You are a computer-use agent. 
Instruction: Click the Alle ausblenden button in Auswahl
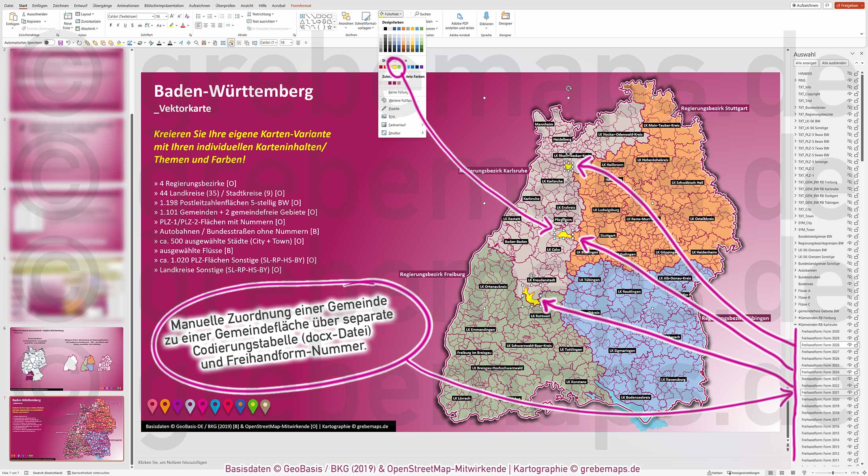click(x=834, y=62)
